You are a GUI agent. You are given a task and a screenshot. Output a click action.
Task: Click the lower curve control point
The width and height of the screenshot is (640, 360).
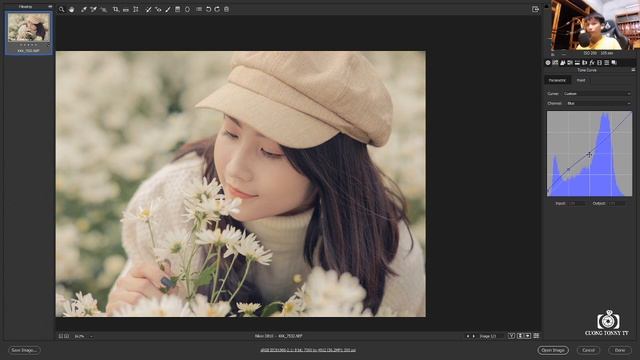click(568, 169)
